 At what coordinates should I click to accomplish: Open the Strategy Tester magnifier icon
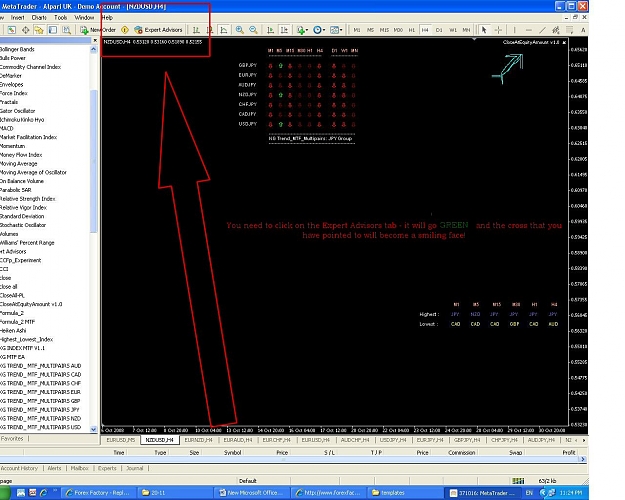[66, 30]
